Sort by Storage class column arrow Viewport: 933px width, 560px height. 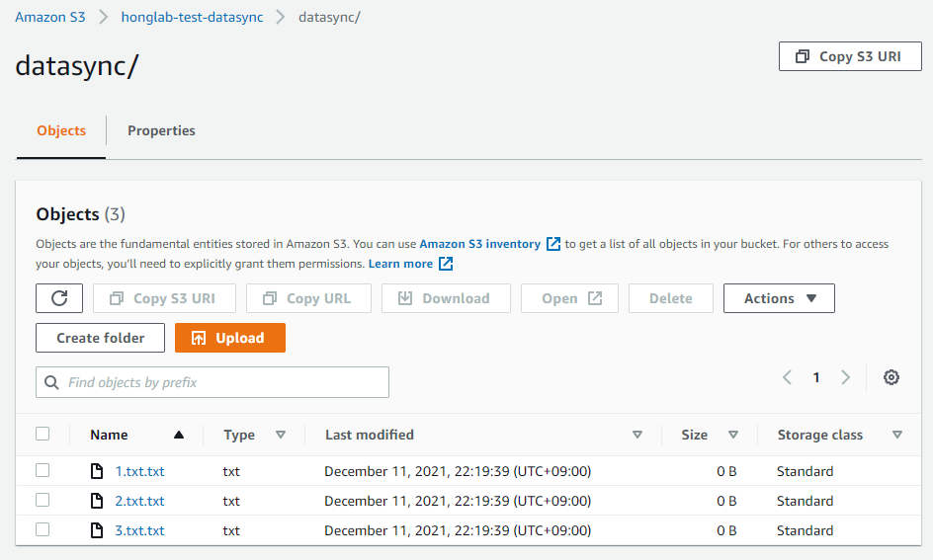tap(897, 435)
